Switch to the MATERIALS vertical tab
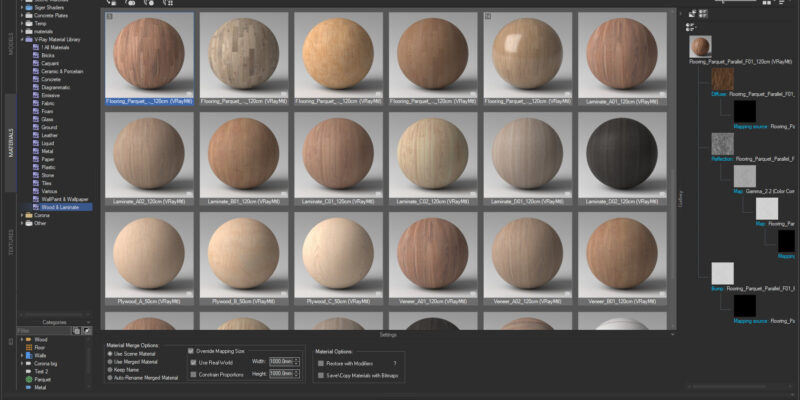This screenshot has height=400, width=800. pyautogui.click(x=11, y=142)
